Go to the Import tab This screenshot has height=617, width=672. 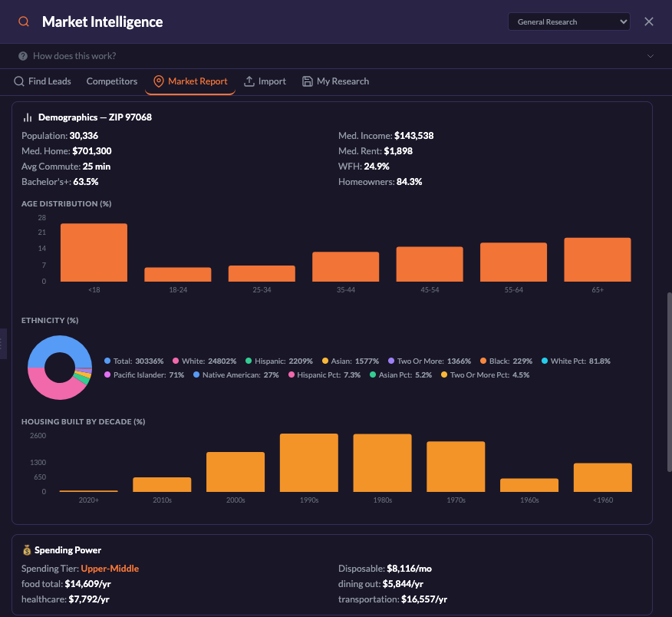coord(265,81)
